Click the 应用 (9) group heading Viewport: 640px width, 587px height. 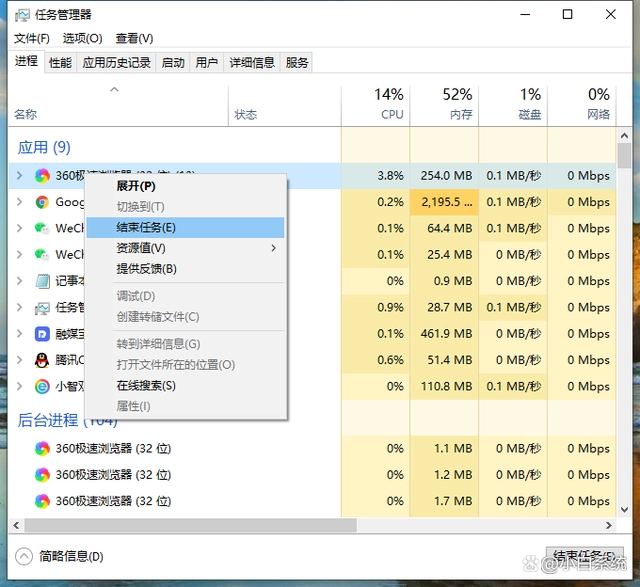point(44,147)
